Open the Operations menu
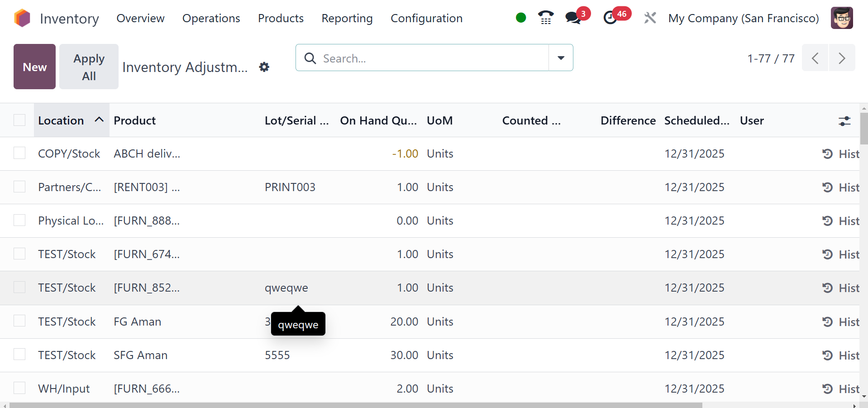This screenshot has height=408, width=868. pos(211,18)
